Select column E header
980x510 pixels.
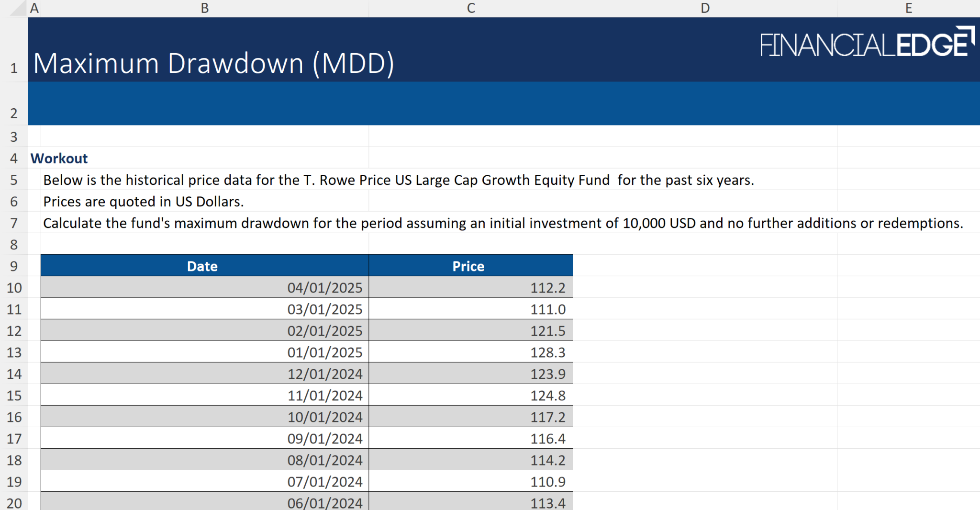[908, 8]
